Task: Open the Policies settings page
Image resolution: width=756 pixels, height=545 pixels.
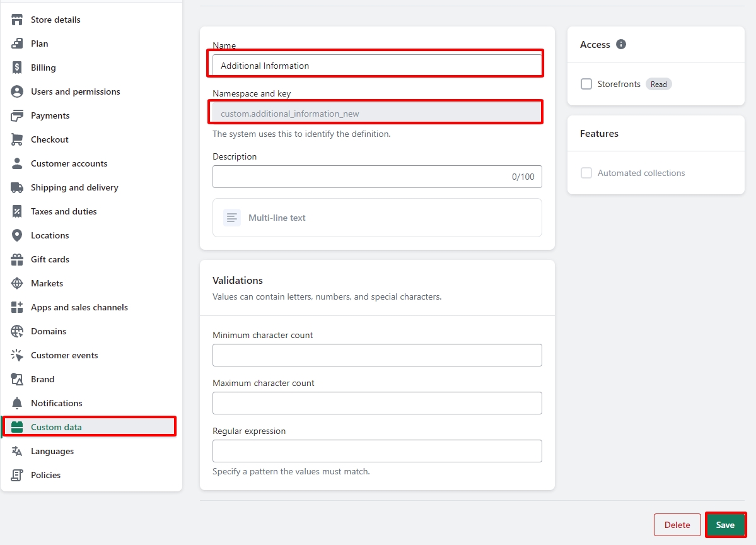Action: [45, 475]
